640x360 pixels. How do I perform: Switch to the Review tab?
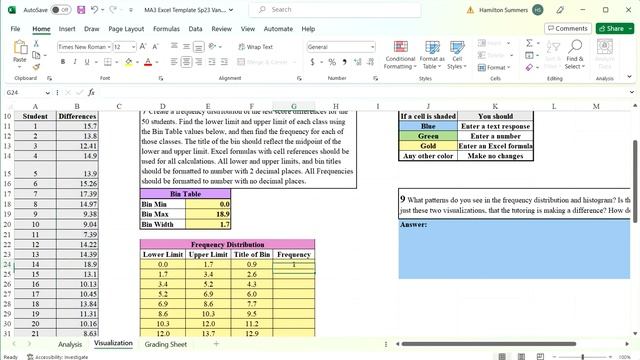pyautogui.click(x=222, y=29)
